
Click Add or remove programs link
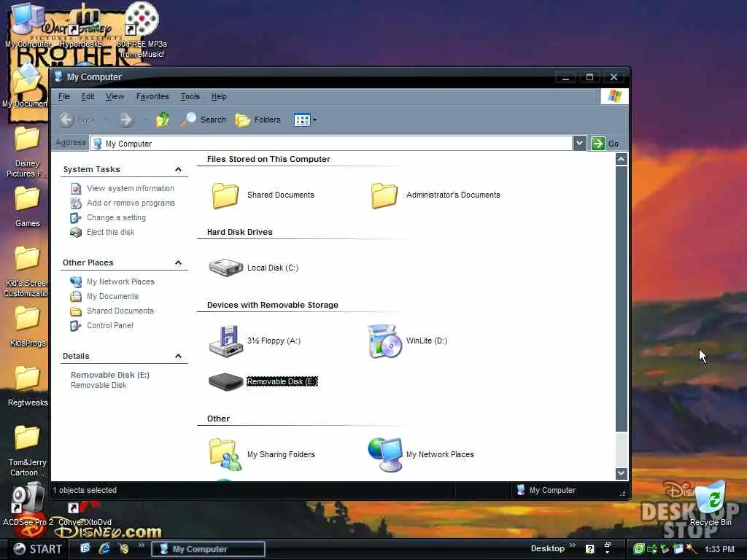[131, 203]
